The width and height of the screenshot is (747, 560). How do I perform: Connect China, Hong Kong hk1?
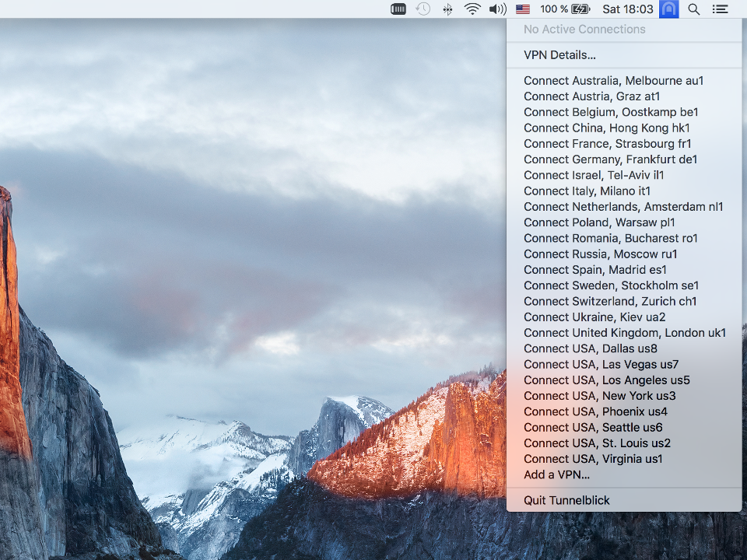point(624,128)
